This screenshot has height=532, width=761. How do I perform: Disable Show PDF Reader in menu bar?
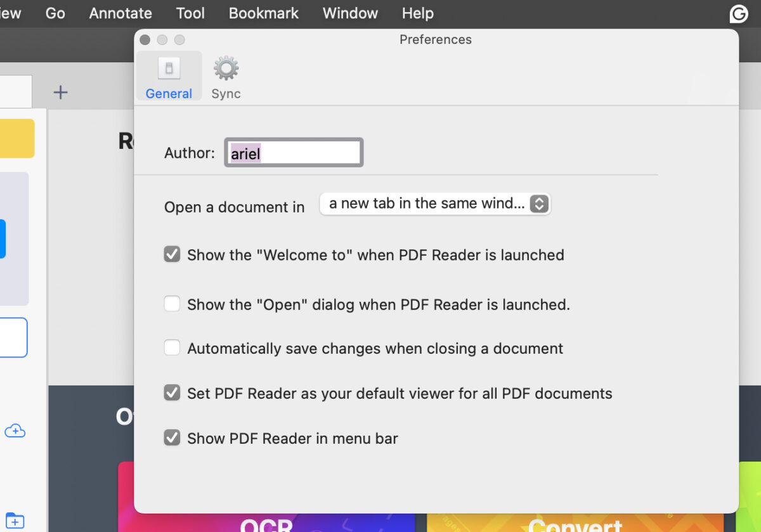[172, 438]
